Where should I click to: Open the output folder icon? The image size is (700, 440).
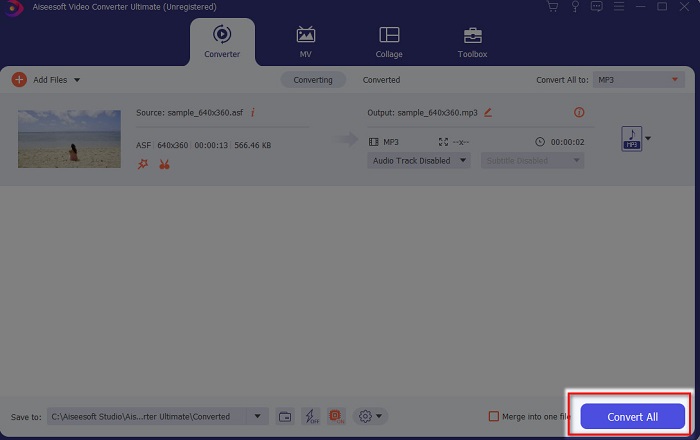point(285,417)
